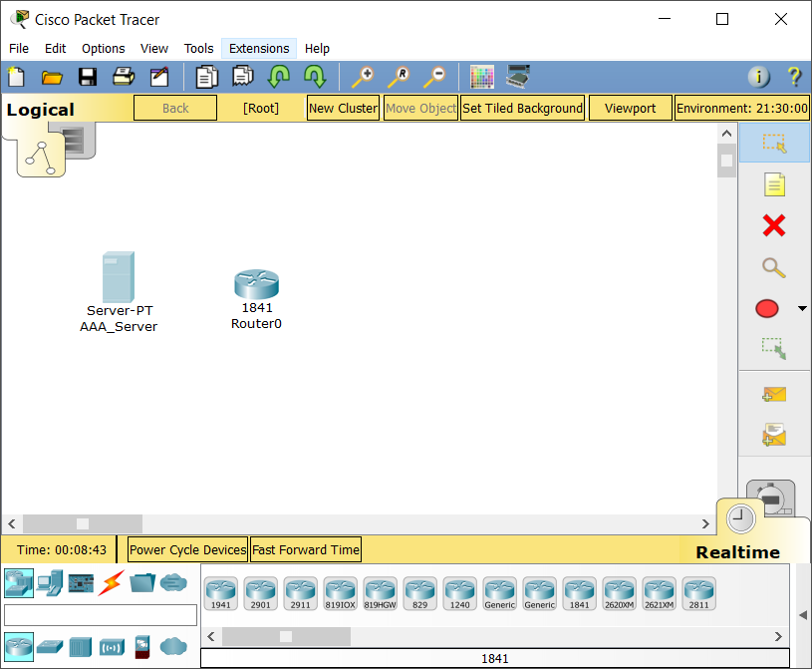Choose the red ellipse drawing tool

click(x=767, y=308)
